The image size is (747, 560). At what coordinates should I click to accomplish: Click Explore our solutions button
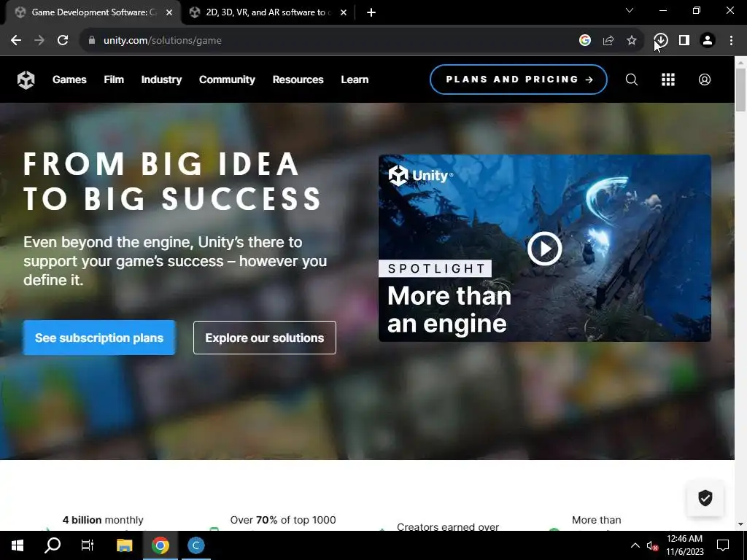tap(264, 338)
